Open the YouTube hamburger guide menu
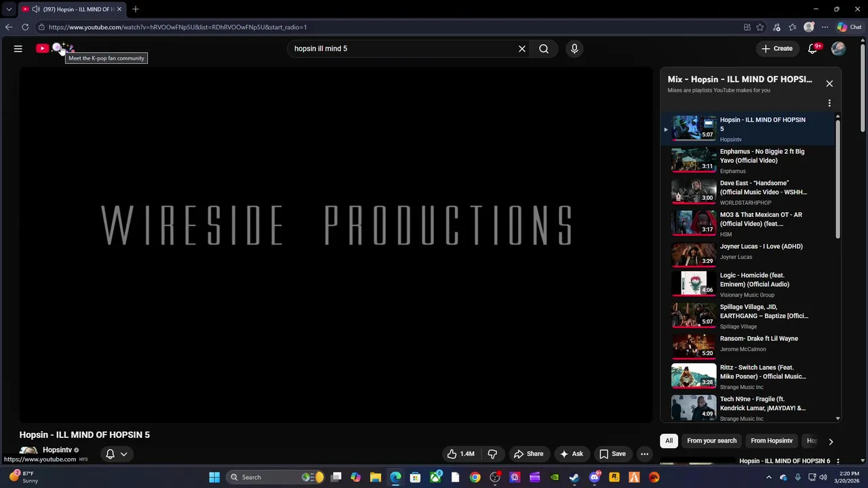 coord(18,49)
